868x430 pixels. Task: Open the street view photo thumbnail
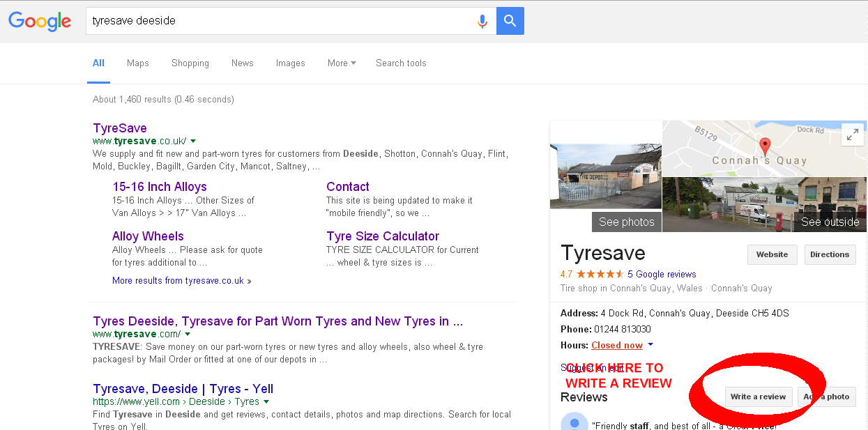click(764, 204)
